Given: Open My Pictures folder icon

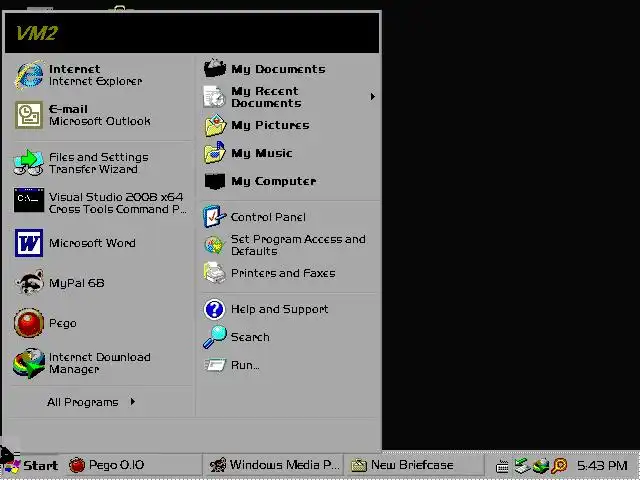Looking at the screenshot, I should pyautogui.click(x=214, y=125).
